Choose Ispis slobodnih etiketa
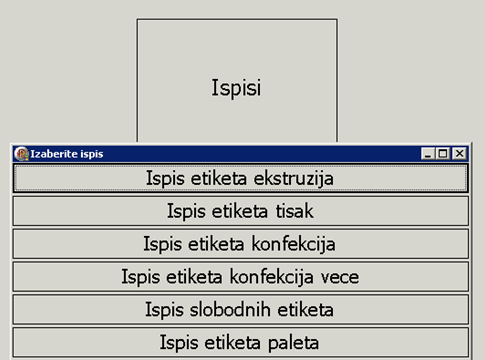Viewport: 485px width, 360px height. click(240, 309)
